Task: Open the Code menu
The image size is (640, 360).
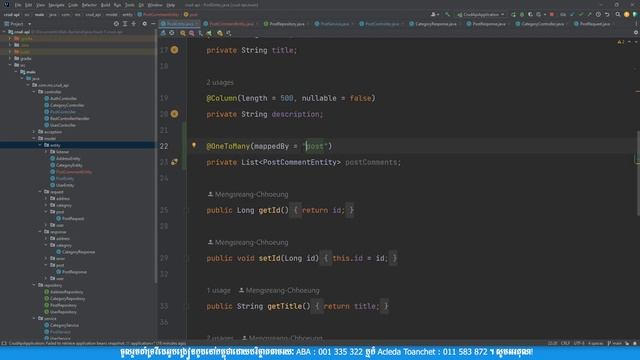Action: click(x=73, y=5)
